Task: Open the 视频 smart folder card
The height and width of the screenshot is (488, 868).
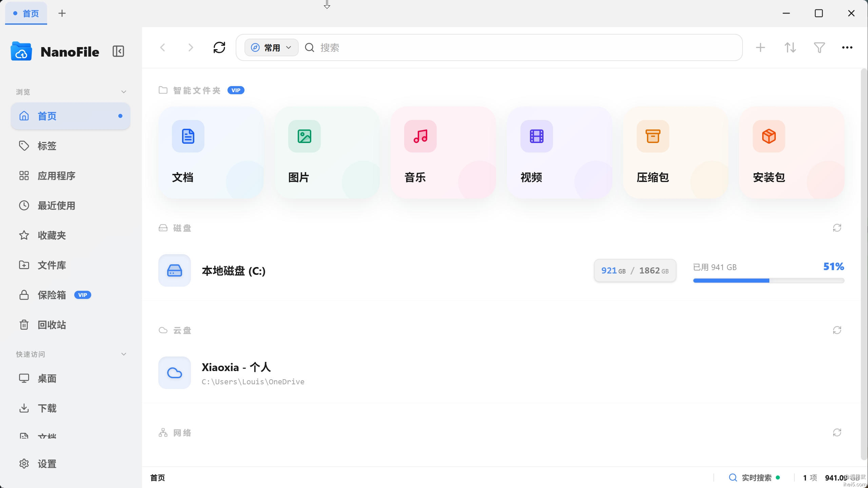Action: [559, 152]
